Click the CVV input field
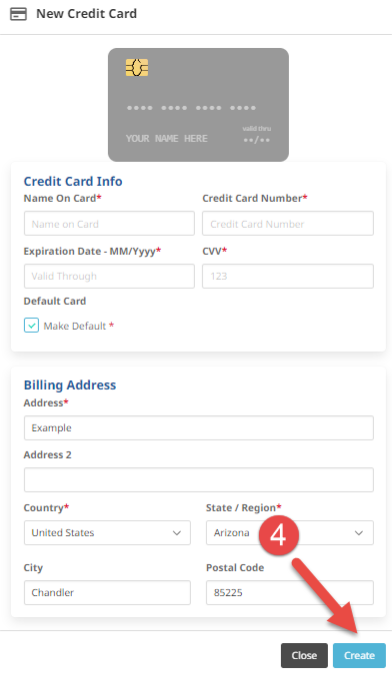 [288, 276]
